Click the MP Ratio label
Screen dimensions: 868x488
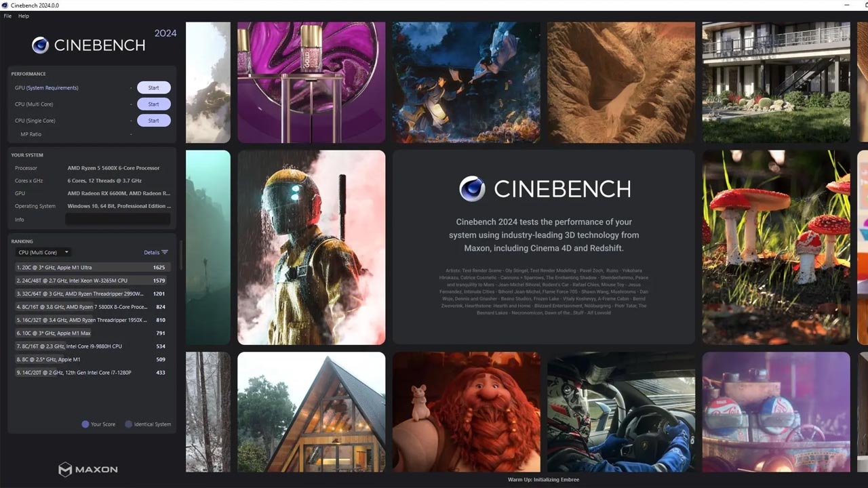(x=31, y=134)
